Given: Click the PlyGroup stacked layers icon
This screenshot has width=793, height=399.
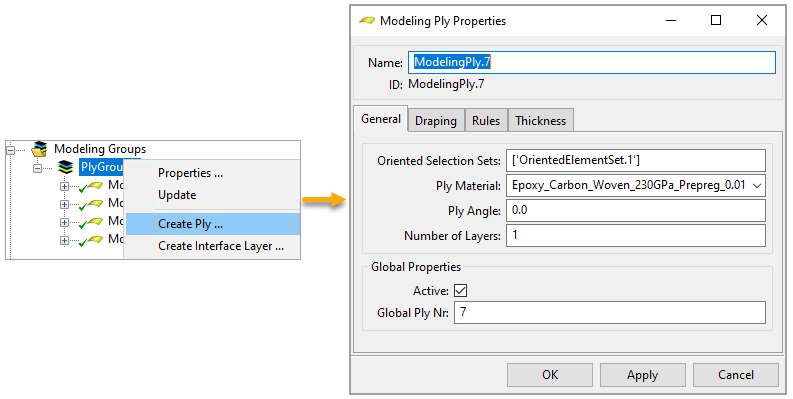Looking at the screenshot, I should [x=65, y=167].
